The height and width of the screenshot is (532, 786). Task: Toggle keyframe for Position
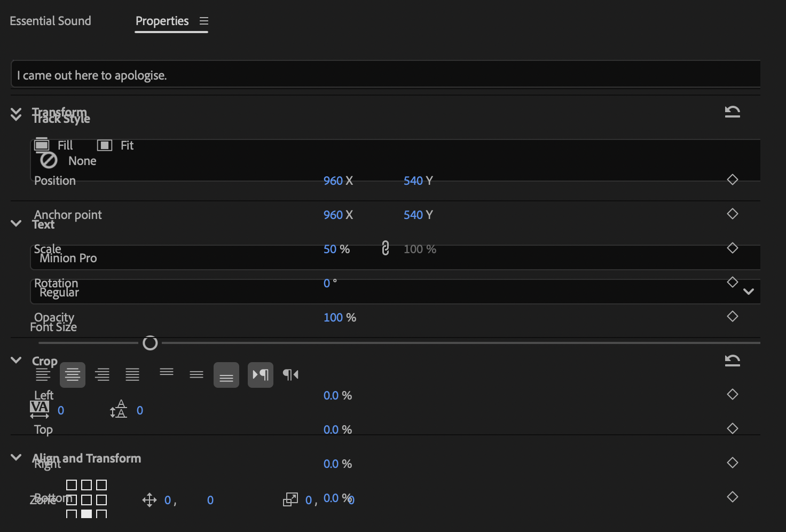pos(732,180)
